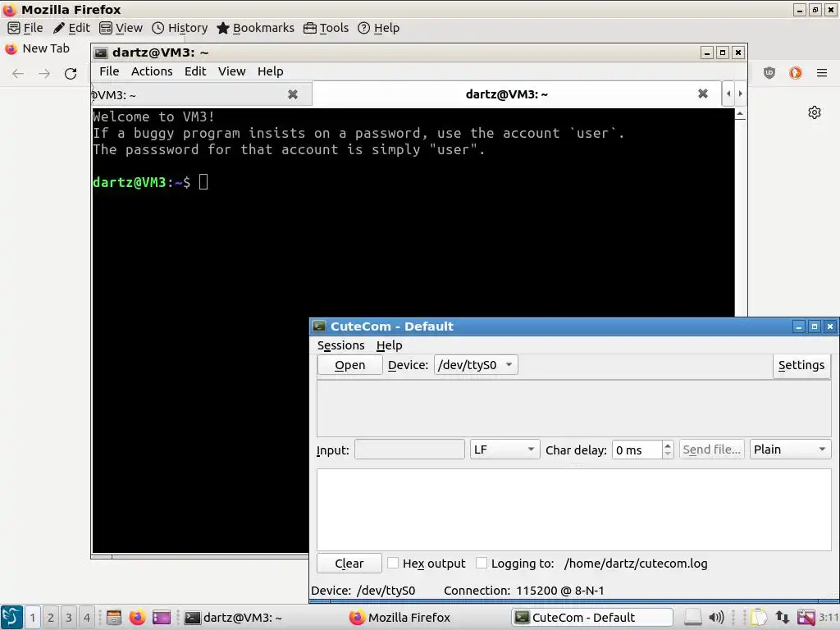Open the LXQt start menu bird icon
Image resolution: width=840 pixels, height=630 pixels.
pyautogui.click(x=11, y=617)
